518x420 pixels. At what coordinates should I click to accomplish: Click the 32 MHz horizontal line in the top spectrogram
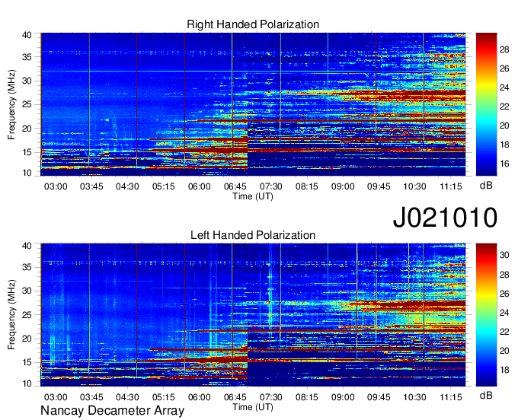coord(253,72)
